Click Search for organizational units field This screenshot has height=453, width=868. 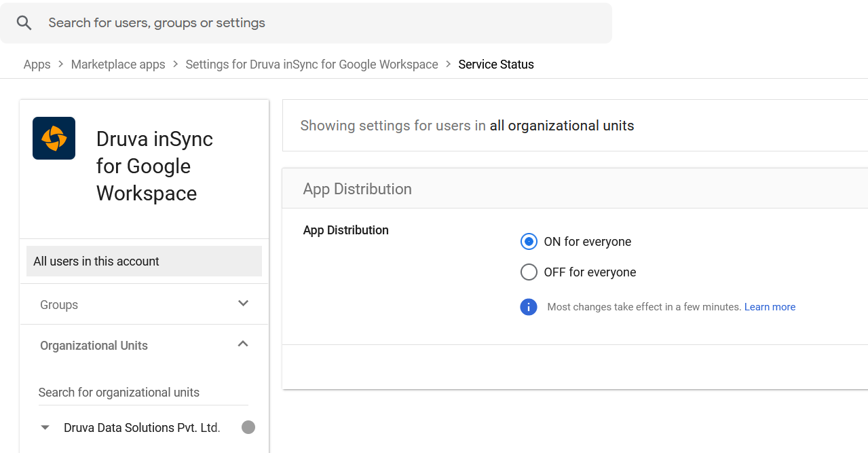pos(143,393)
